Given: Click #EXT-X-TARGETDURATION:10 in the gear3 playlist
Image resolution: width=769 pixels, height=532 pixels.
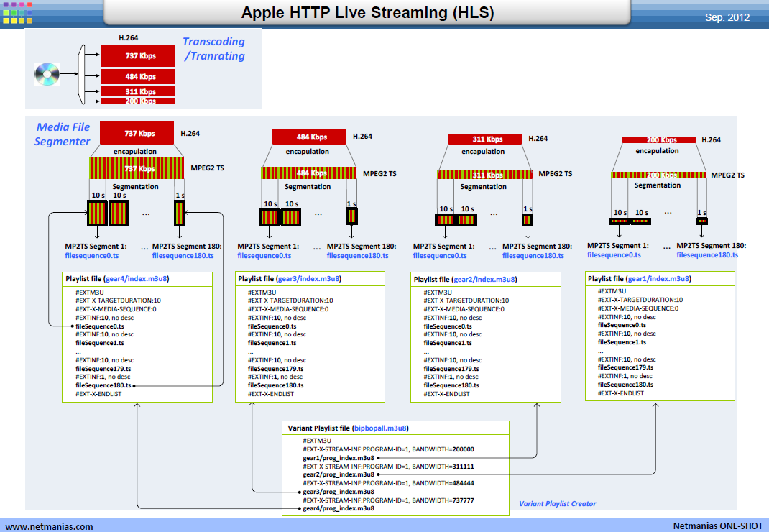Looking at the screenshot, I should [290, 301].
